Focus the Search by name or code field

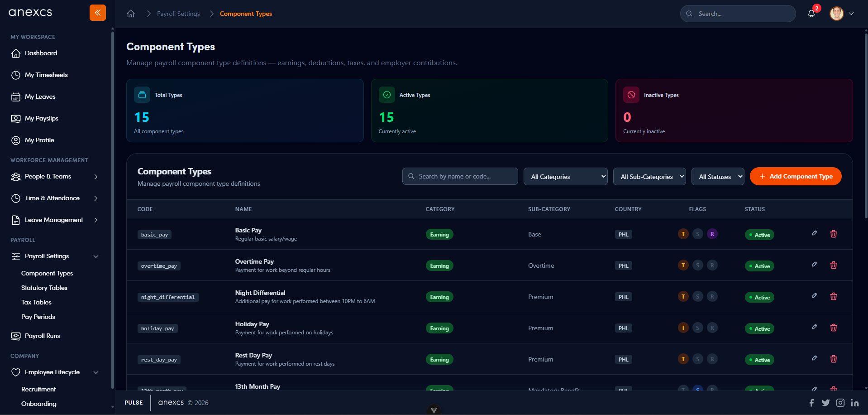click(460, 176)
